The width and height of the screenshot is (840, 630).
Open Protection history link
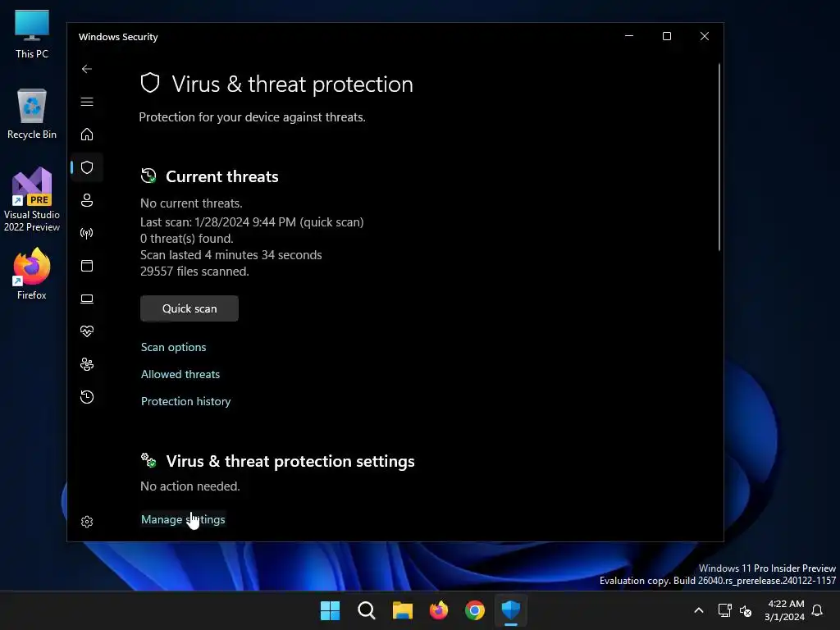click(x=186, y=401)
